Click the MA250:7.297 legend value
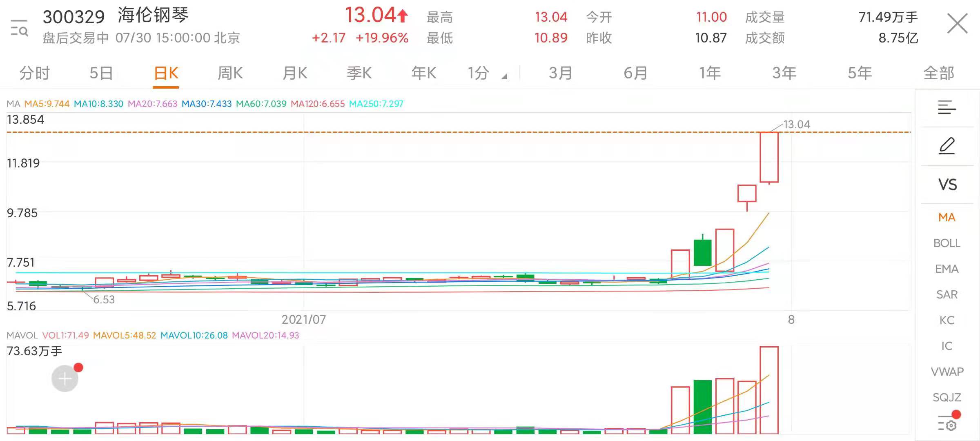 coord(376,104)
